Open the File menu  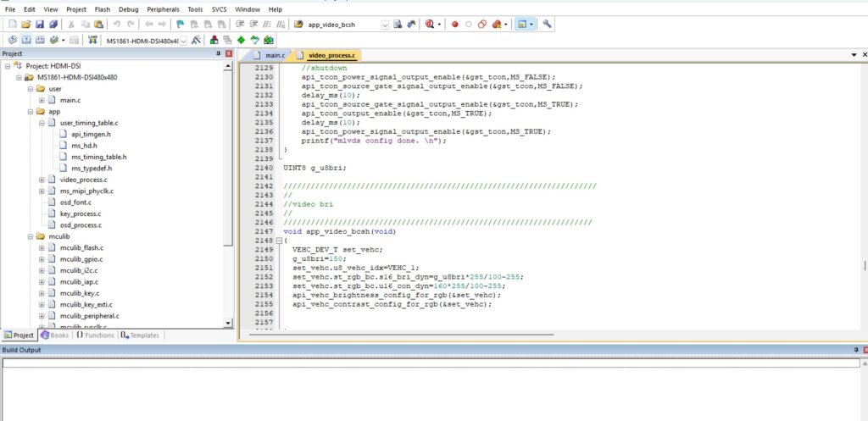[x=10, y=9]
